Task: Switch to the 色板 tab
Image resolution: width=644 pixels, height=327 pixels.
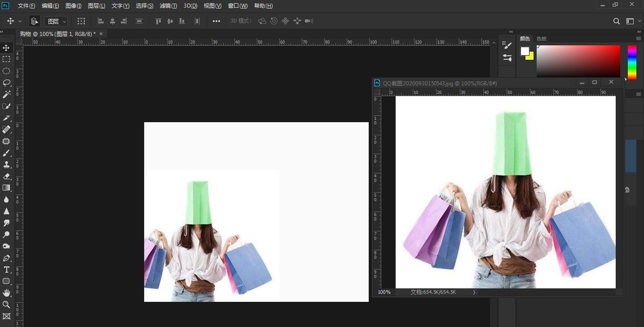Action: click(x=542, y=39)
